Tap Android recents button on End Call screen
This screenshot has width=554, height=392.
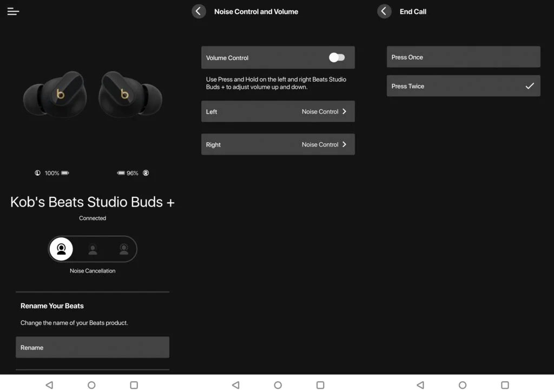coord(505,385)
